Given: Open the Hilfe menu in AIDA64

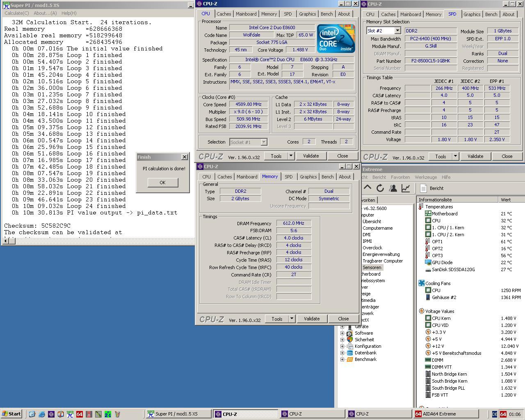Looking at the screenshot, I should click(x=446, y=177).
